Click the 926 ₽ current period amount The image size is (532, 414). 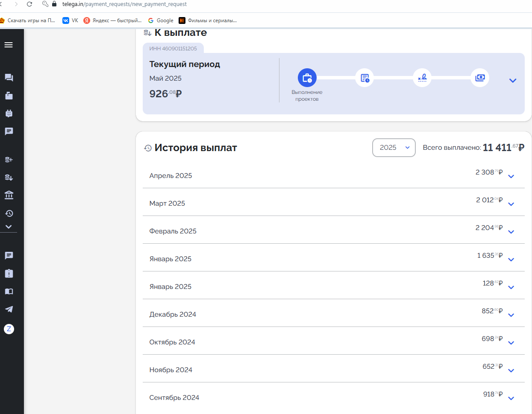pyautogui.click(x=165, y=93)
